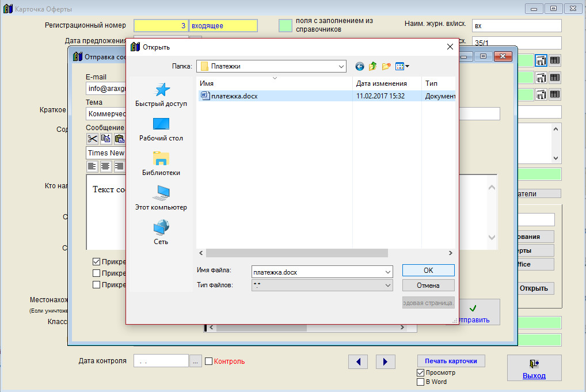Cancel the dialog with Отмена
Screen dimensions: 586x392
(428, 285)
